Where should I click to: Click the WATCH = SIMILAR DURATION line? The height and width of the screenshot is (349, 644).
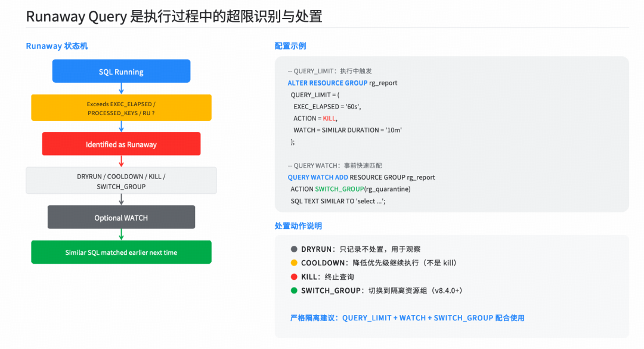point(348,130)
